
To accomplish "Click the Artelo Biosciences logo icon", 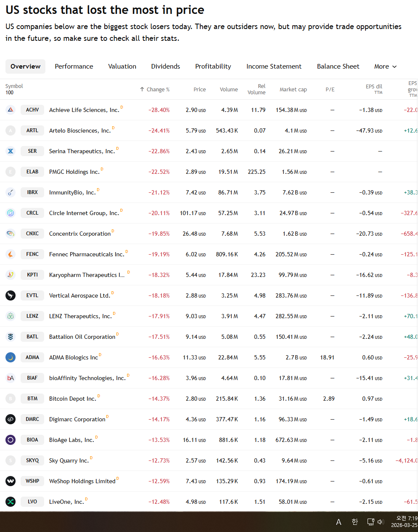I will 11,130.
